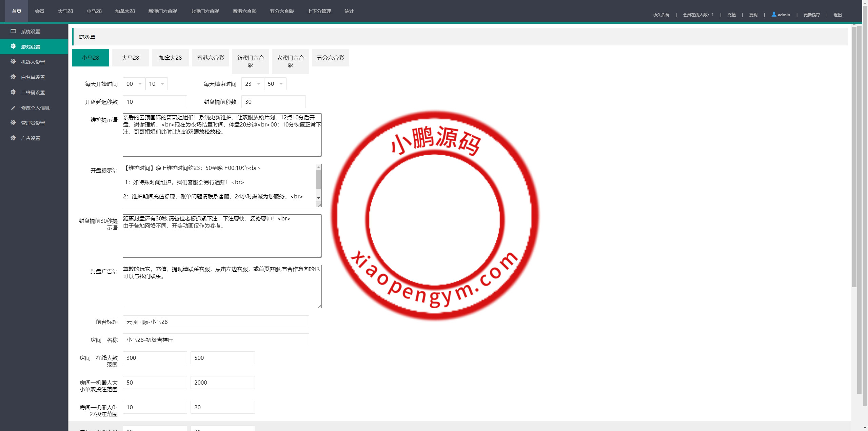Open 上下分管理 in the top menu

coord(319,11)
